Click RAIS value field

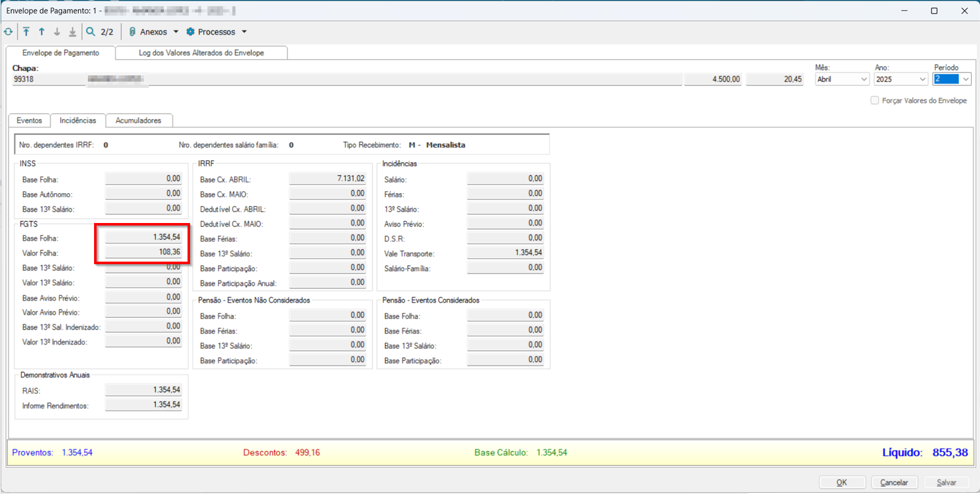tap(143, 390)
